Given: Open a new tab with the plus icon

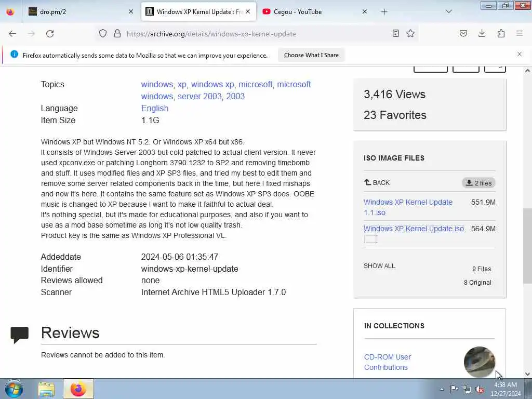Looking at the screenshot, I should click(x=384, y=12).
